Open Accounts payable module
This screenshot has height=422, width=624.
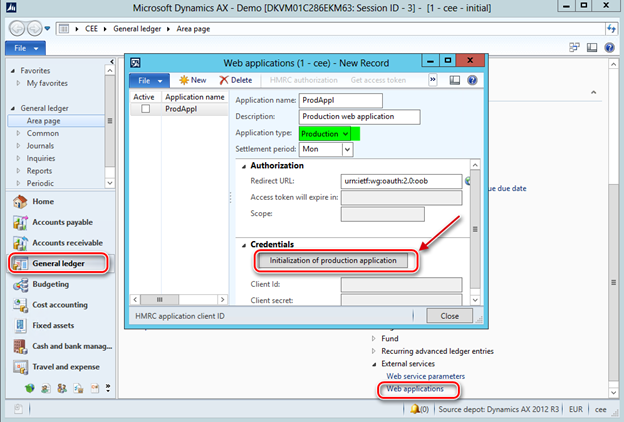(62, 222)
